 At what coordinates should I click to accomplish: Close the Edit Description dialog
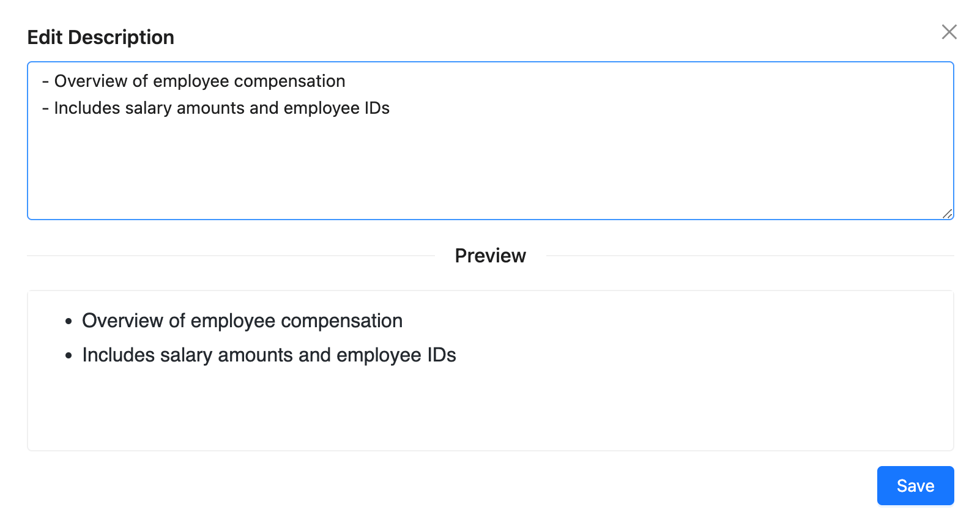point(949,32)
